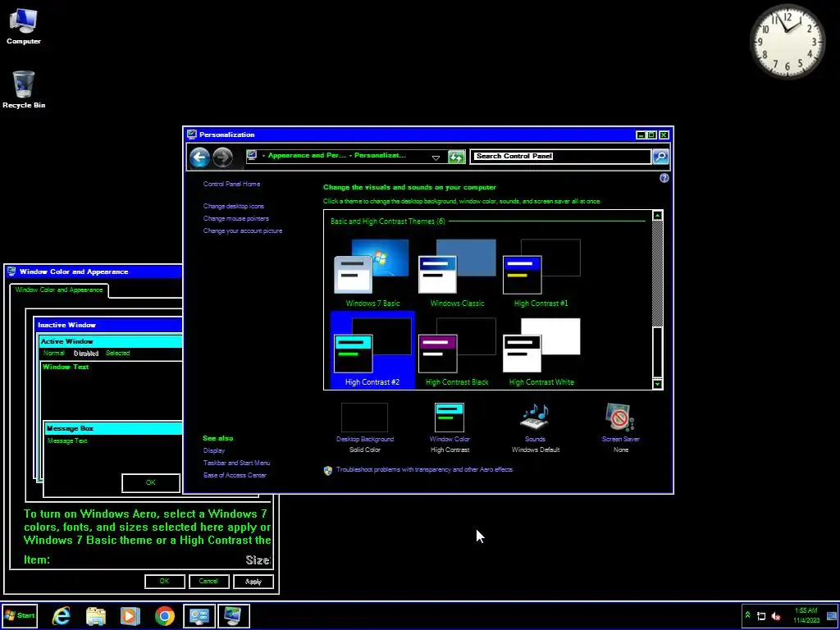Viewport: 840px width, 630px height.
Task: Open Windows Explorer folder in taskbar
Action: coord(96,616)
